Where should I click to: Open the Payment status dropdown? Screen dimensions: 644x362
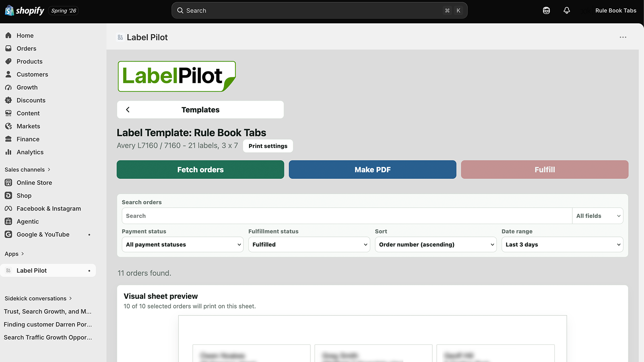pyautogui.click(x=183, y=245)
